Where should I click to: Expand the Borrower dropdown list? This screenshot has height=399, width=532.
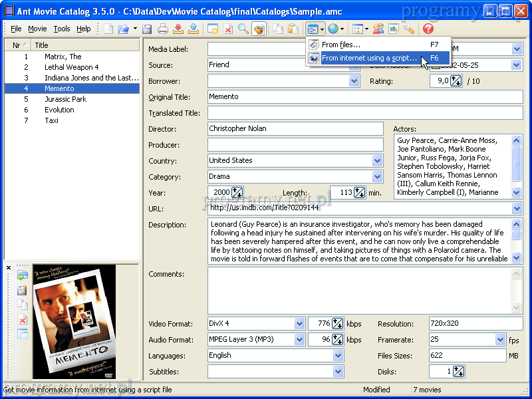tap(354, 81)
